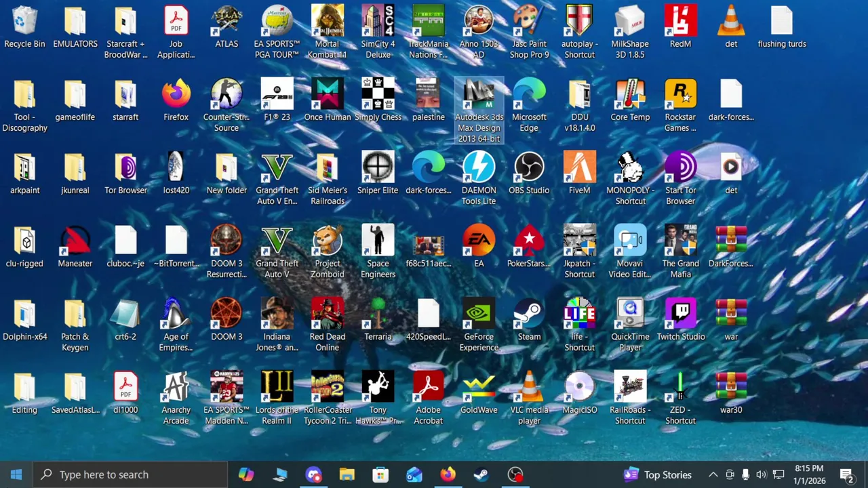
Task: Open the Maneater shortcut
Action: pos(75,247)
